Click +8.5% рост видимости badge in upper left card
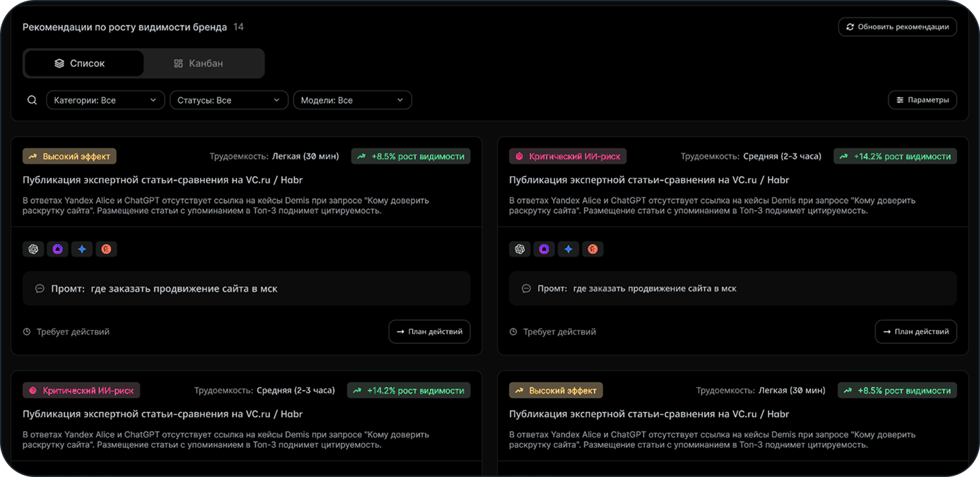The width and height of the screenshot is (980, 477). (x=411, y=157)
